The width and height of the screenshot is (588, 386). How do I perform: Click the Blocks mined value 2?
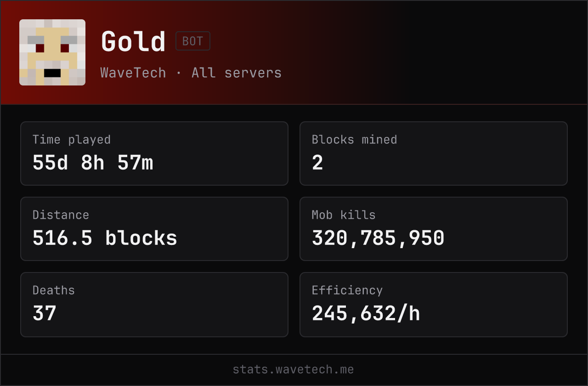coord(317,163)
